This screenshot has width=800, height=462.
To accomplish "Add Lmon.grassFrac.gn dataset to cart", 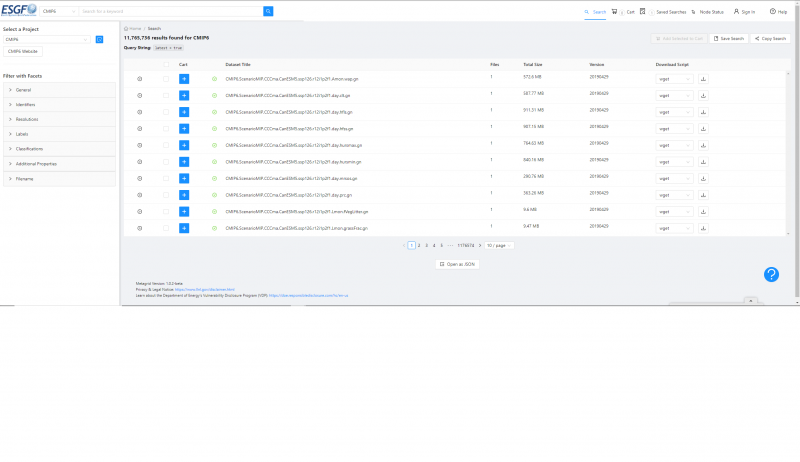I will 184,228.
